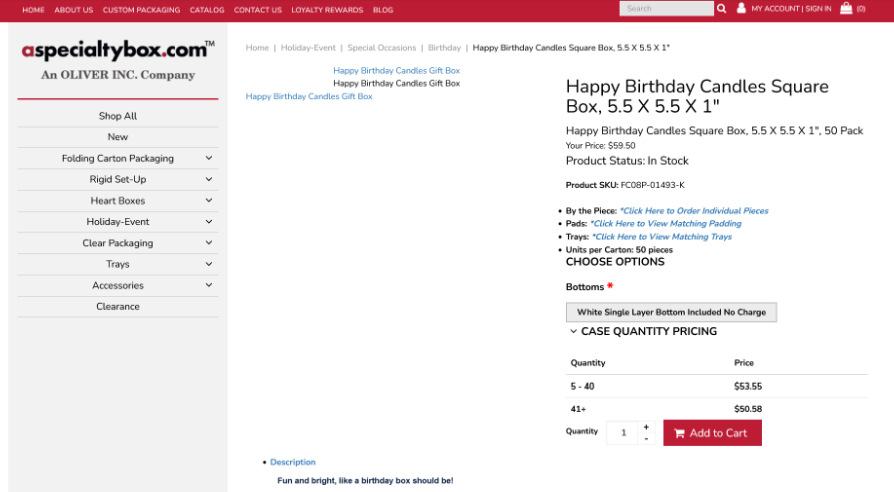Decrease quantity with minus stepper
Viewport: 894px width, 492px height.
tap(646, 439)
